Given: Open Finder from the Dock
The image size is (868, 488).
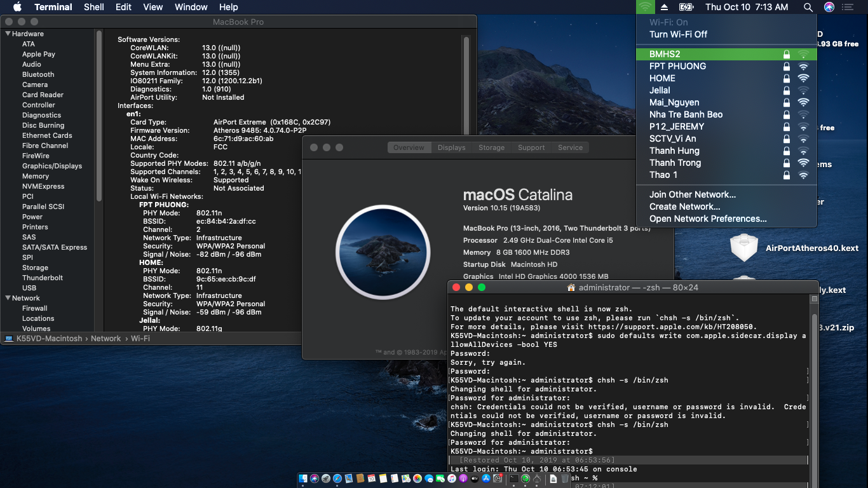Looking at the screenshot, I should tap(303, 478).
